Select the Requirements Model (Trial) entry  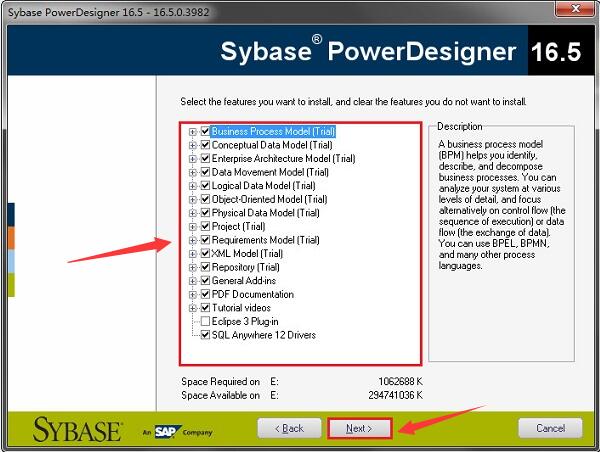click(x=266, y=240)
